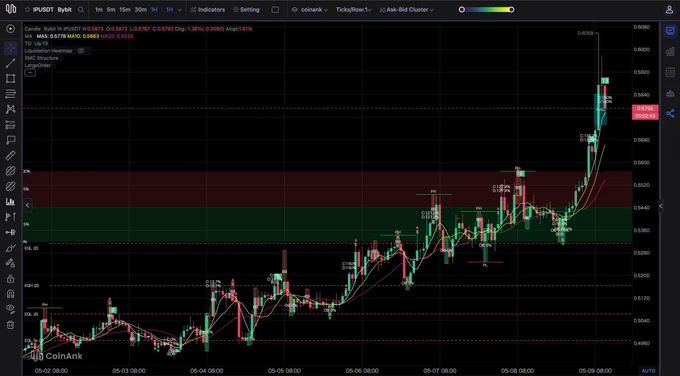Adjust the left handle of heatmap gradient

point(461,10)
